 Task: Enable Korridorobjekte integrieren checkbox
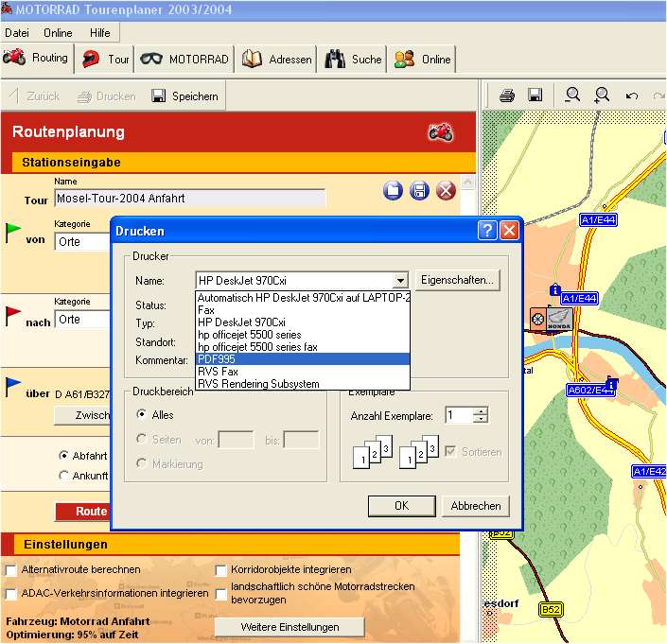[220, 570]
